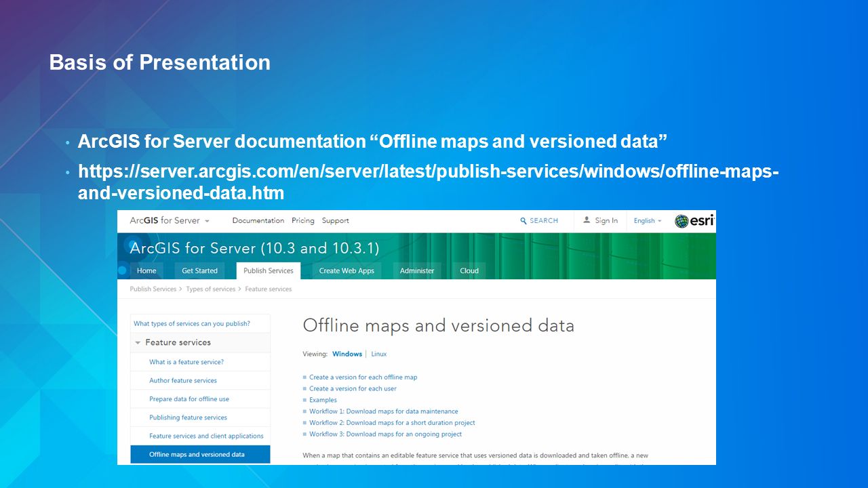Select Offline maps and versioned data item
The height and width of the screenshot is (488, 868).
tap(200, 454)
